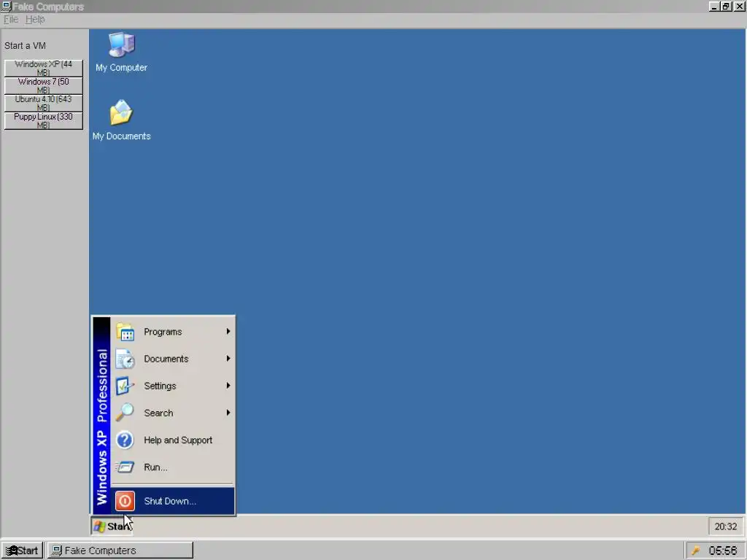The width and height of the screenshot is (747, 560).
Task: Restore down the Fake Computers window
Action: [726, 6]
